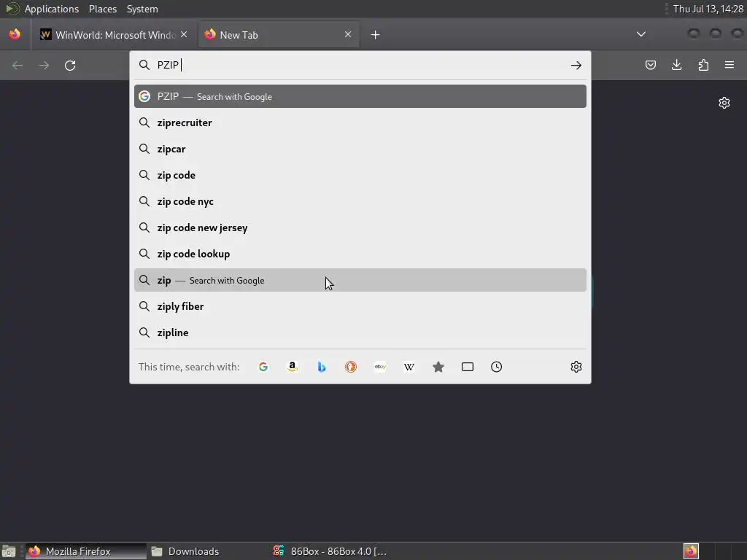Search with eBay one-off icon
Viewport: 747px width, 560px height.
tap(380, 367)
